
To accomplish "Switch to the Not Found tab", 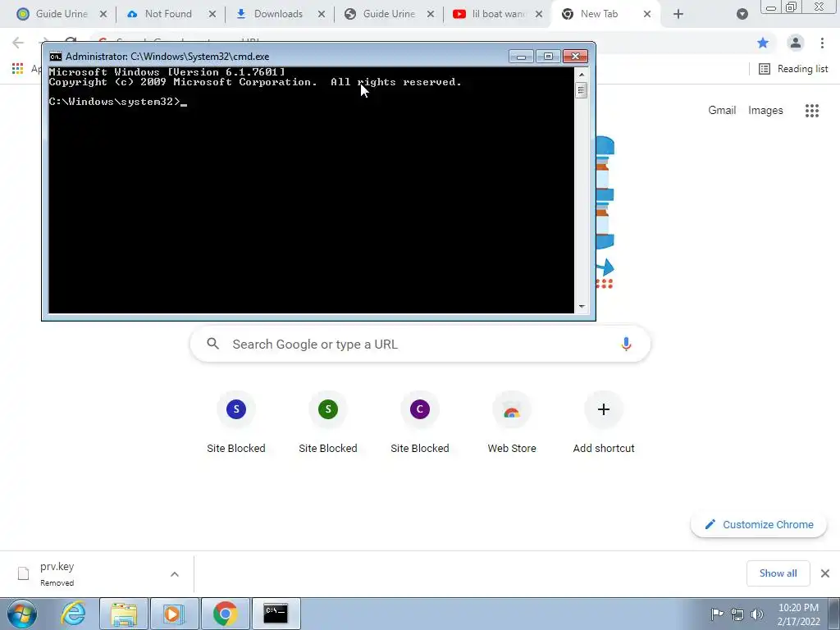I will (x=167, y=14).
